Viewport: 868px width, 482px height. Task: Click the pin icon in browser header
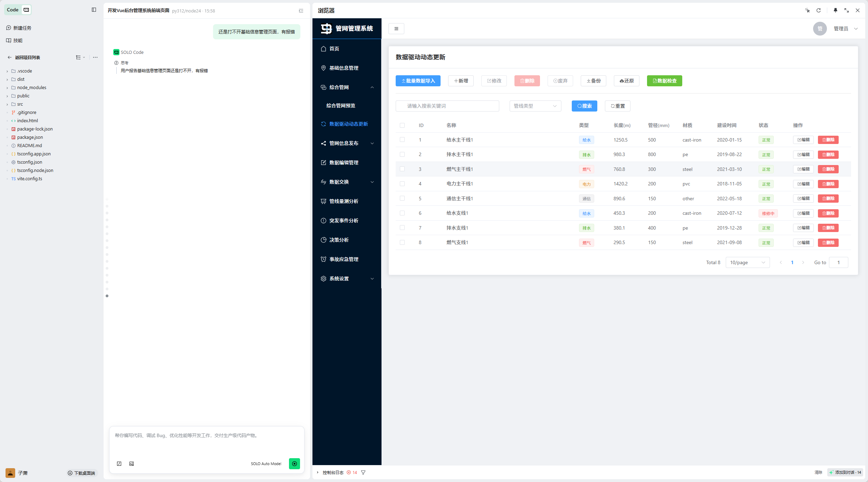pyautogui.click(x=835, y=10)
